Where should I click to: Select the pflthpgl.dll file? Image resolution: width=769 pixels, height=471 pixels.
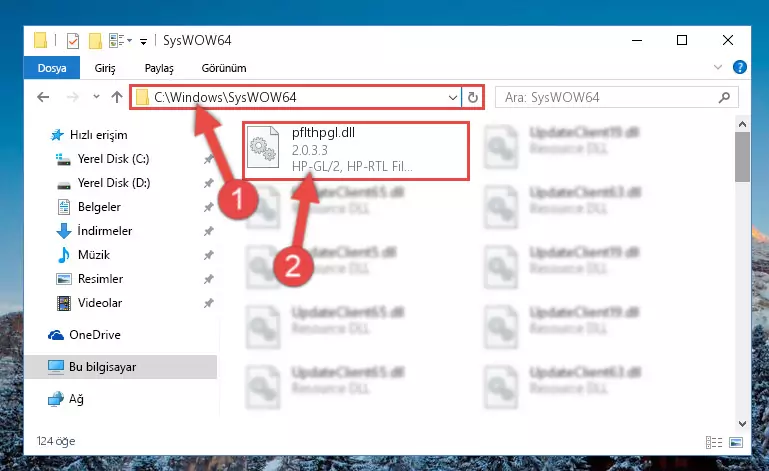357,151
